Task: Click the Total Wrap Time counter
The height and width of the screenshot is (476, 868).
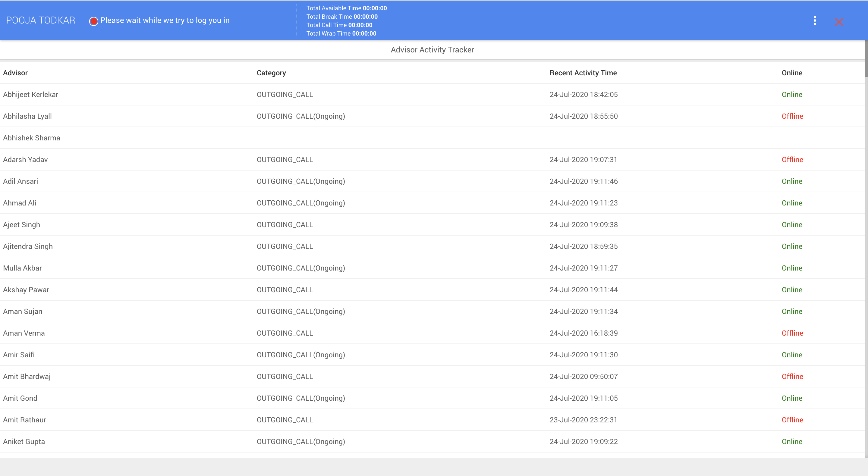Action: tap(341, 33)
